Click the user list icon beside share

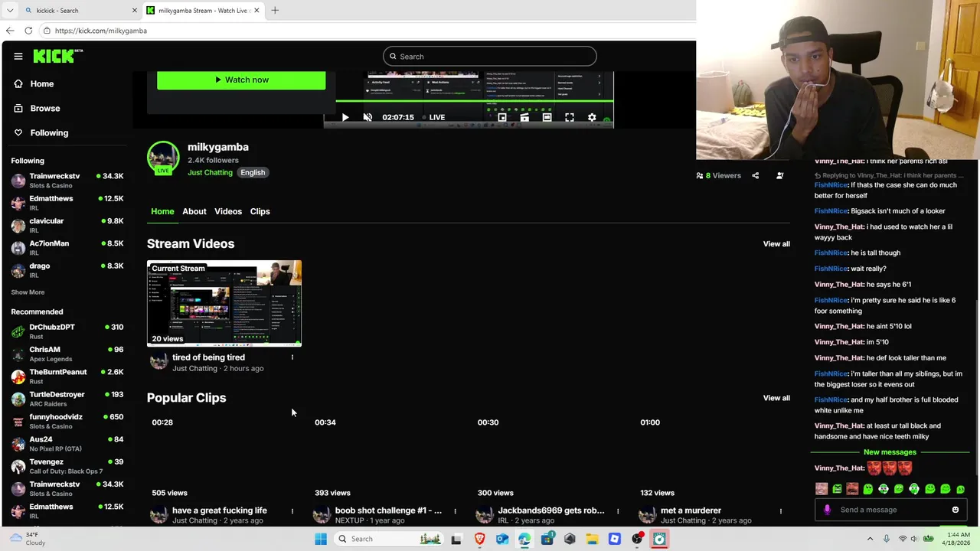(779, 175)
